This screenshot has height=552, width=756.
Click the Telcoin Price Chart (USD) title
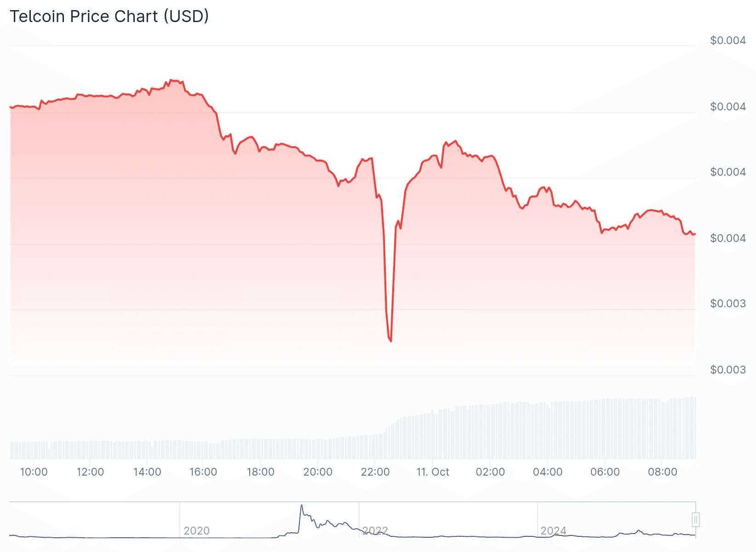(x=109, y=17)
